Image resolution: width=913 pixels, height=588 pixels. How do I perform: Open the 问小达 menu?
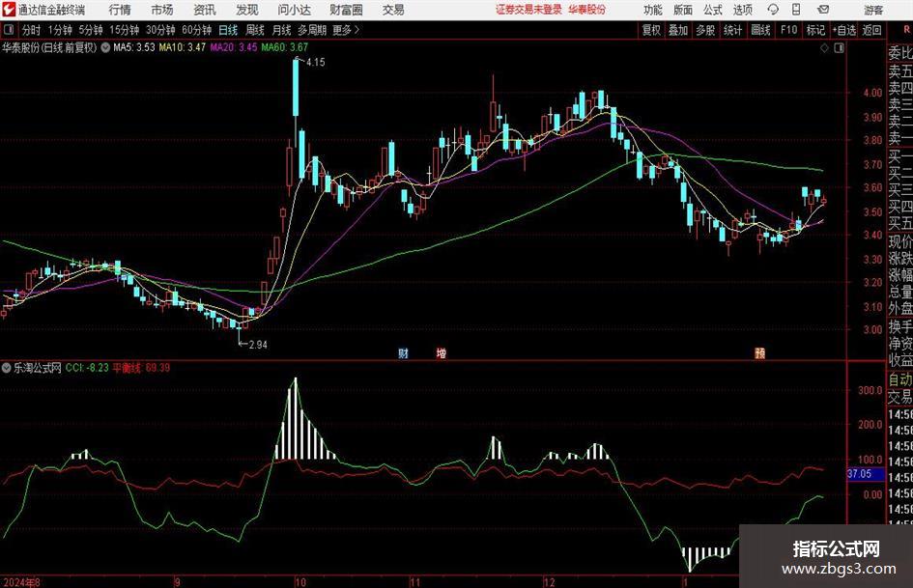click(x=294, y=10)
